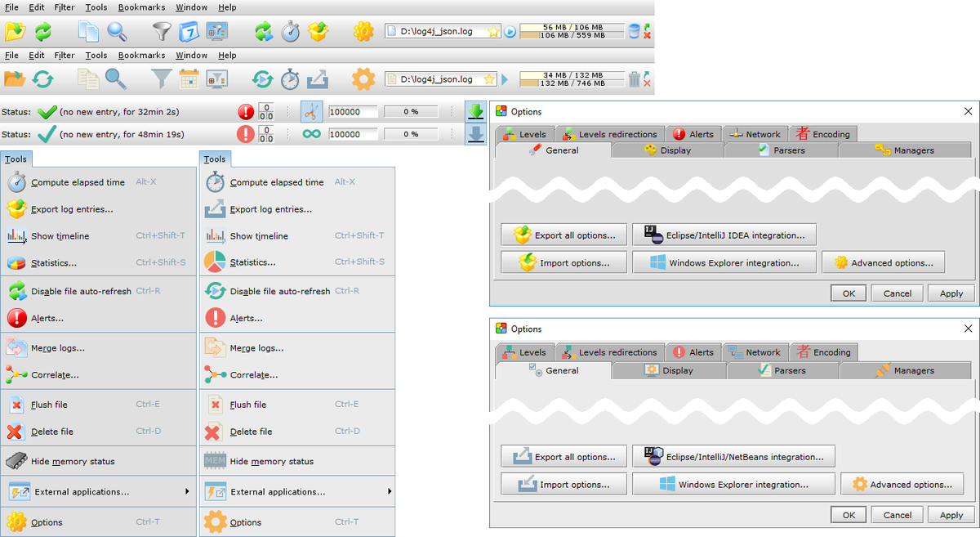
Task: Open the Bookmarks menu in the second menu bar
Action: pos(141,56)
